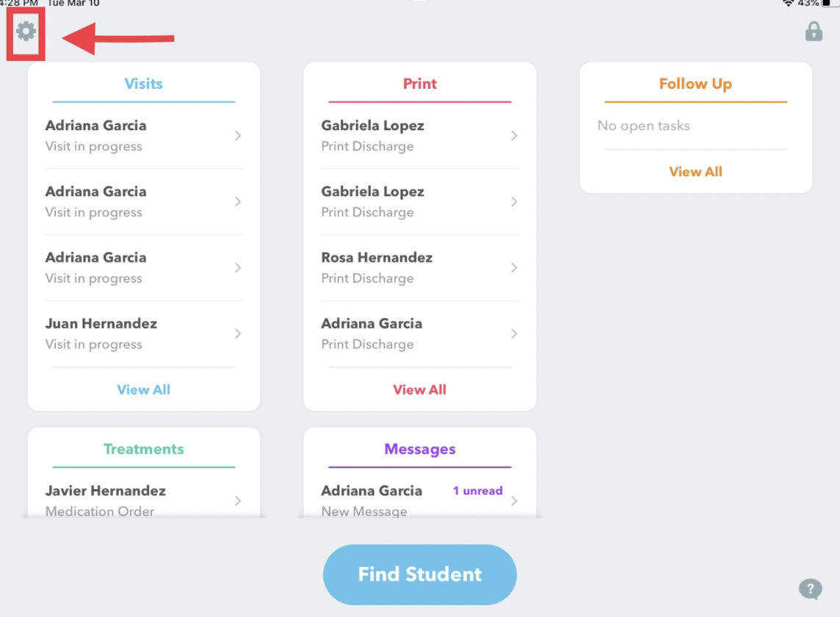Expand Javier Hernandez Medication Order chevron

[238, 500]
